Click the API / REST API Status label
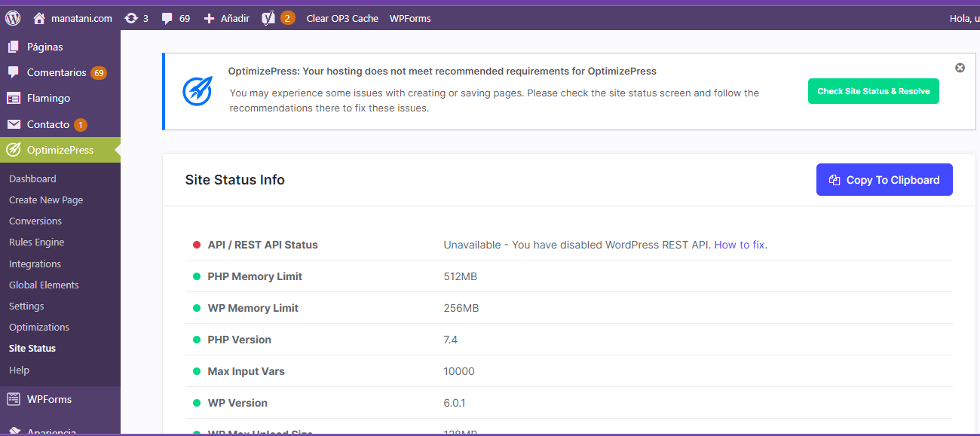This screenshot has height=436, width=980. click(263, 245)
